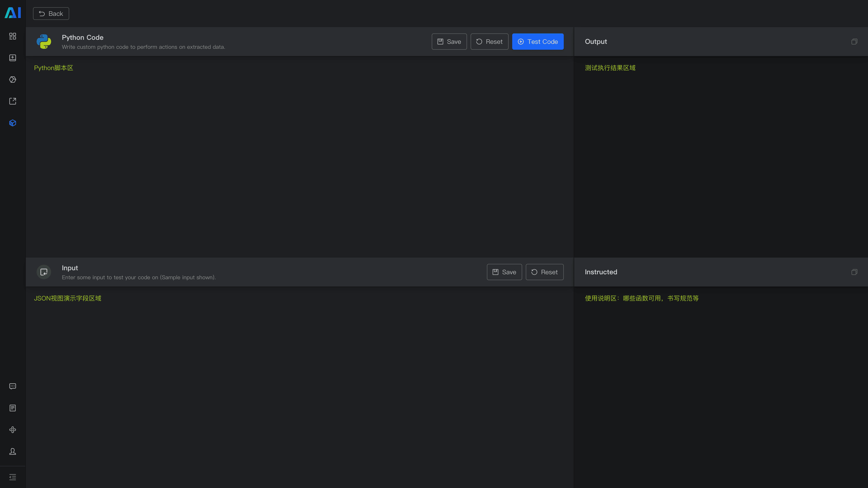The width and height of the screenshot is (868, 488).
Task: Click the Back button
Action: click(x=51, y=14)
